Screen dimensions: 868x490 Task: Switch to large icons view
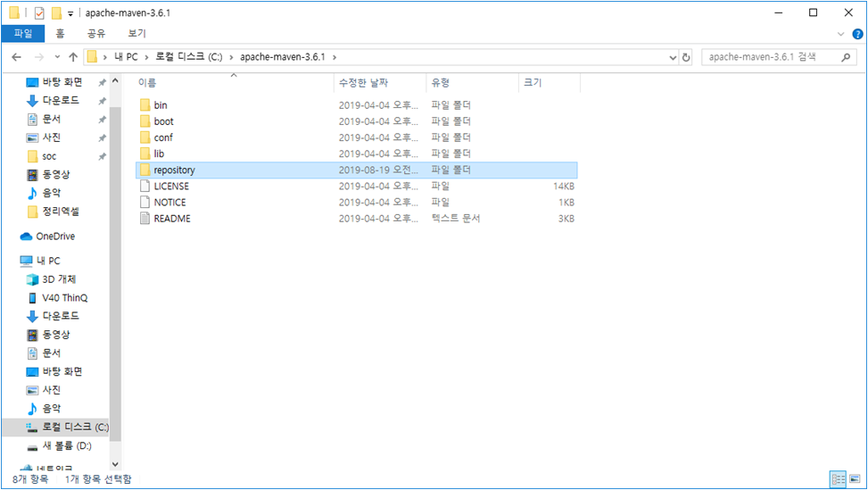point(855,478)
